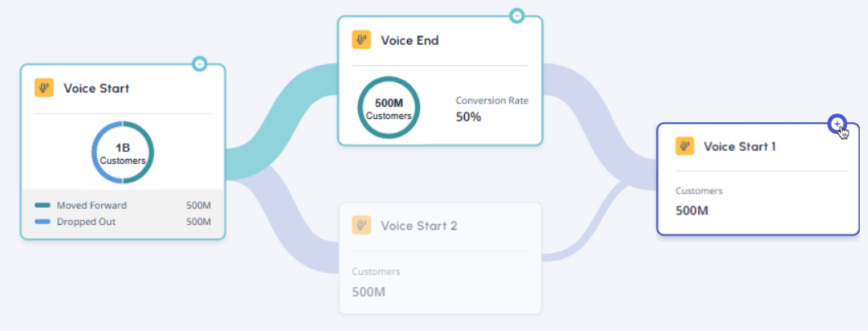Click the 500M Customers ring chart
The image size is (868, 331).
click(388, 108)
